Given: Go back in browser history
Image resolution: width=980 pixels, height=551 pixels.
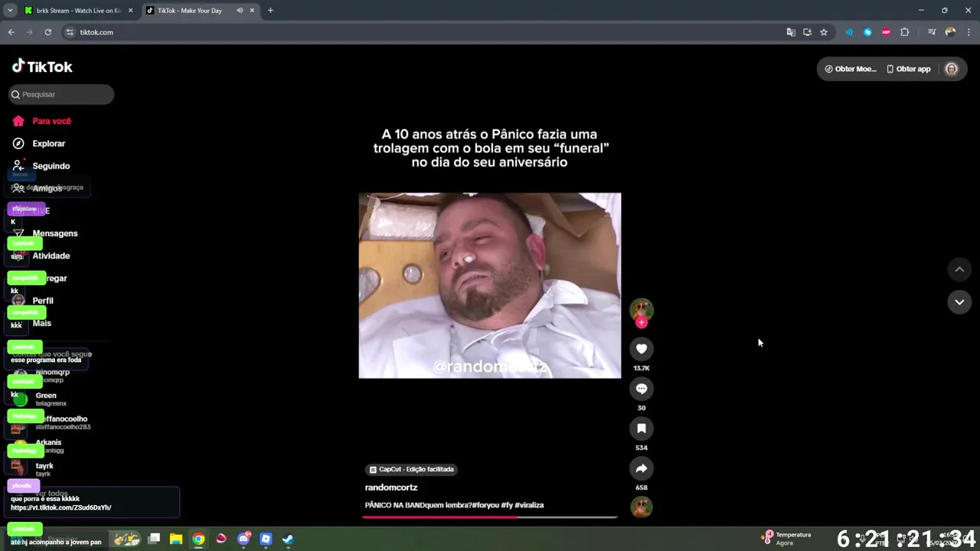Looking at the screenshot, I should click(11, 32).
